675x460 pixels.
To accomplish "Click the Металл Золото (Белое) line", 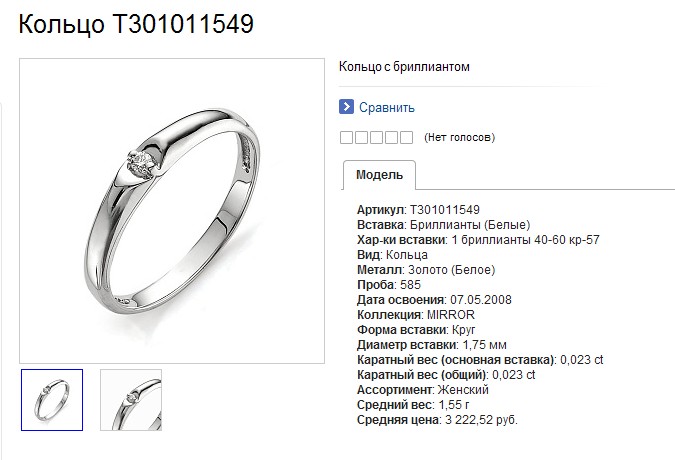I will (426, 270).
